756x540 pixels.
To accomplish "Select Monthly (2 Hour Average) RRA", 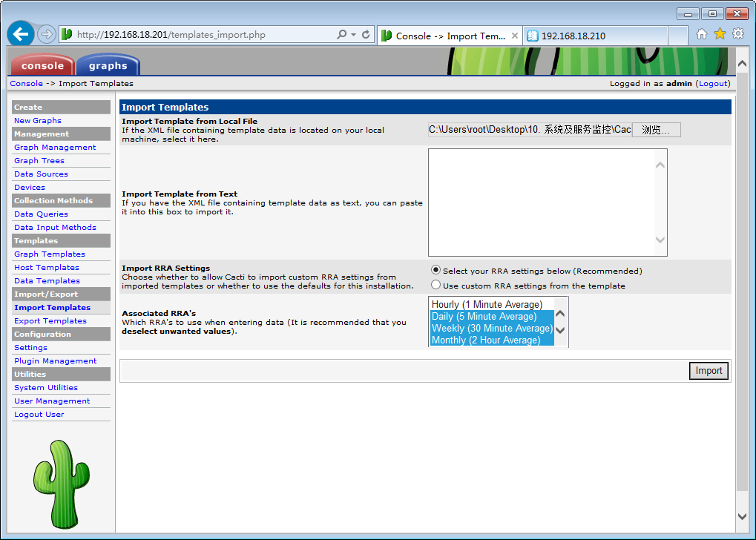I will pyautogui.click(x=492, y=340).
